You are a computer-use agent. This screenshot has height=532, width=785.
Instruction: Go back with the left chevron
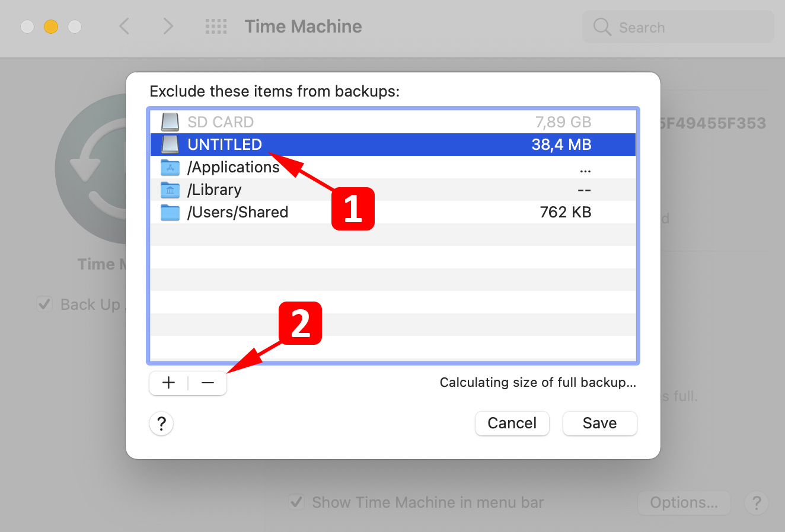coord(124,26)
